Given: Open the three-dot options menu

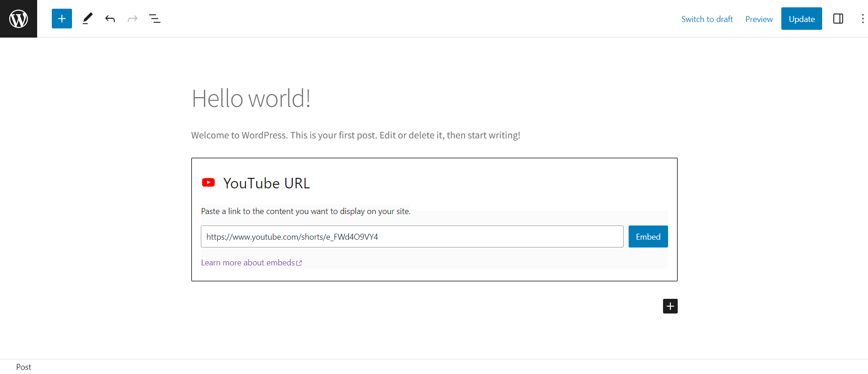Looking at the screenshot, I should (x=862, y=19).
